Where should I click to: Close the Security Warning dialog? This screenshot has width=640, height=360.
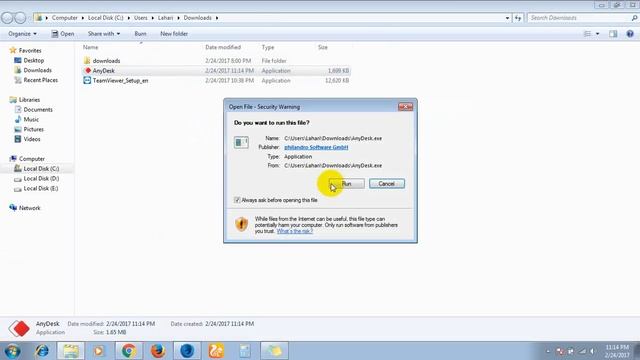(405, 107)
